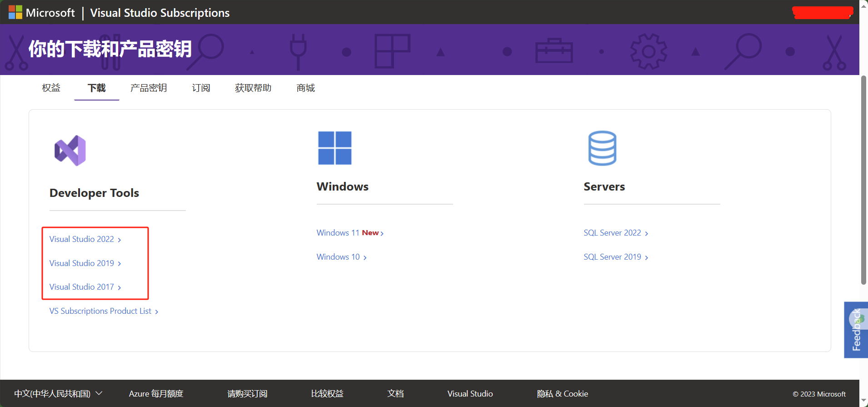Screen dimensions: 868x407
Task: Click the Windows four-pane logo icon
Action: point(335,148)
